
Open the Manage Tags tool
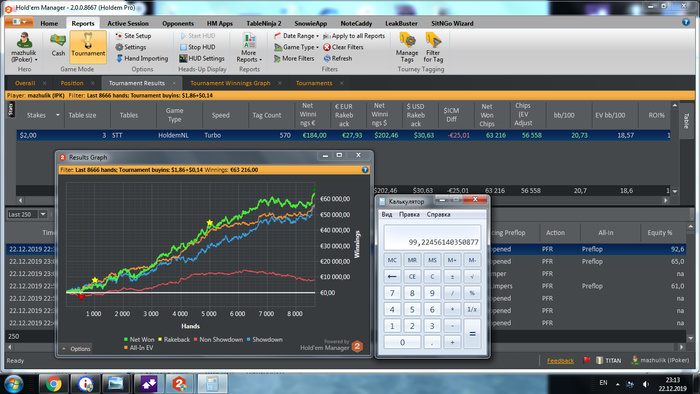pyautogui.click(x=407, y=41)
